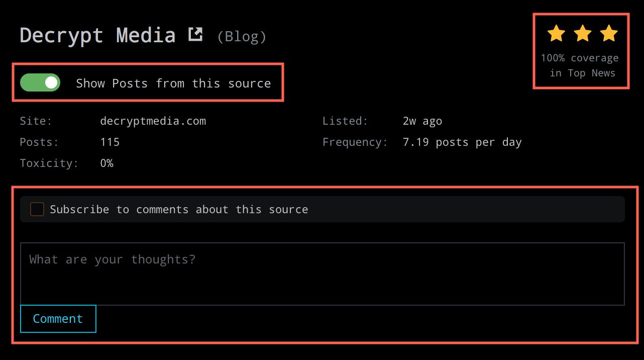Focus the What are your thoughts text box
The height and width of the screenshot is (360, 644).
(x=323, y=274)
